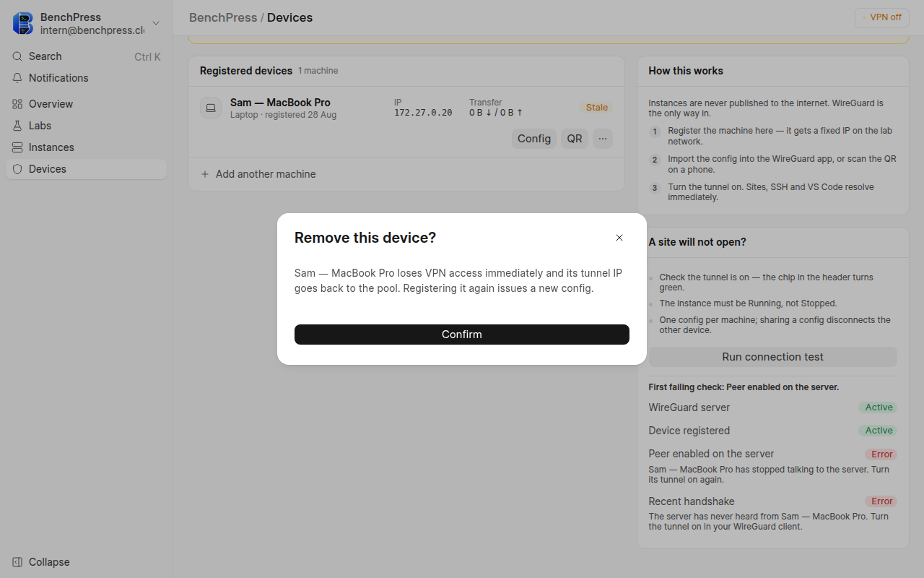Click the plus icon beside Add another machine

205,174
